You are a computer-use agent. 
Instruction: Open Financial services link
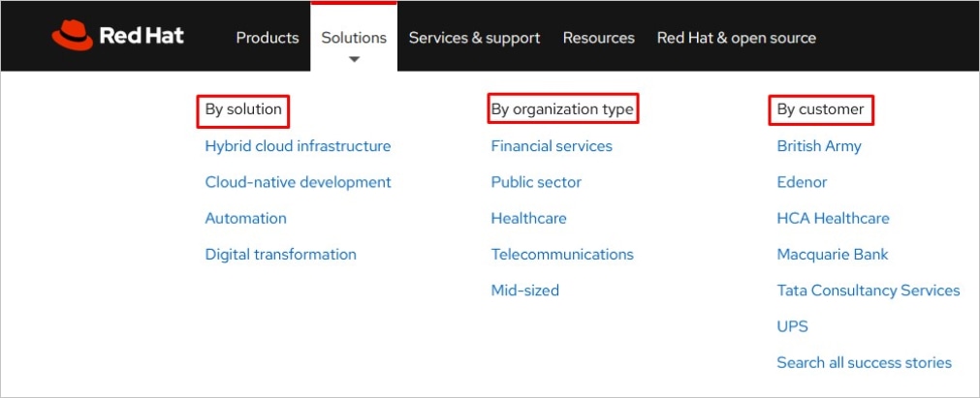point(552,146)
